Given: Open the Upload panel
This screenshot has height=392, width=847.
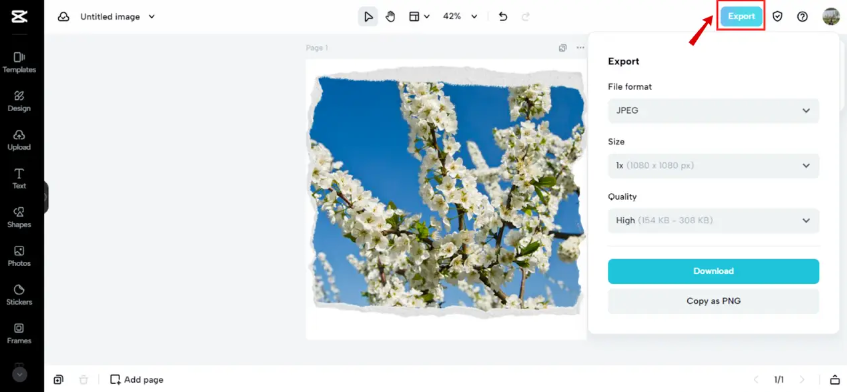Looking at the screenshot, I should [x=19, y=140].
